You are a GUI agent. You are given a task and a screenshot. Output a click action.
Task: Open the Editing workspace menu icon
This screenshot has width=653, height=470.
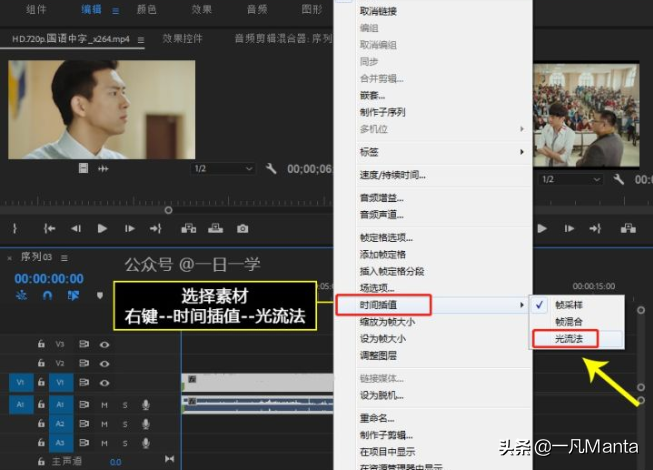coord(116,11)
